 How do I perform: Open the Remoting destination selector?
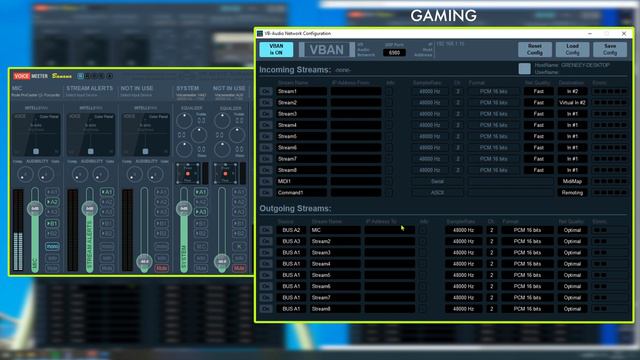coord(572,193)
